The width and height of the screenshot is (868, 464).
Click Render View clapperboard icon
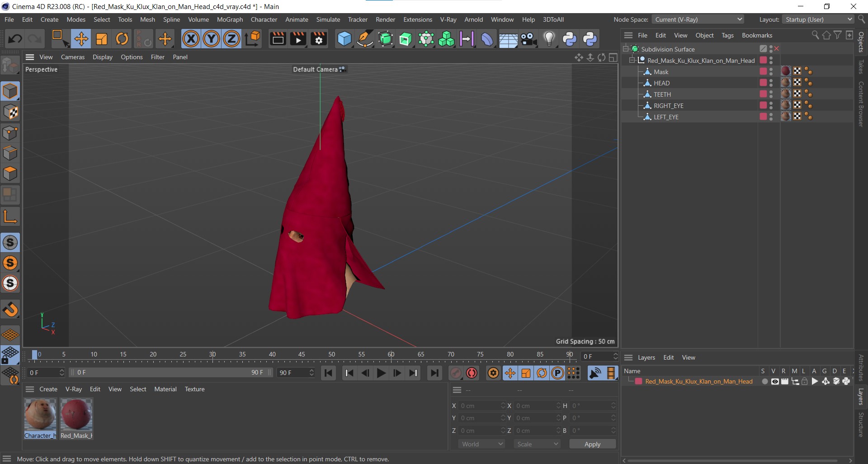(x=278, y=39)
